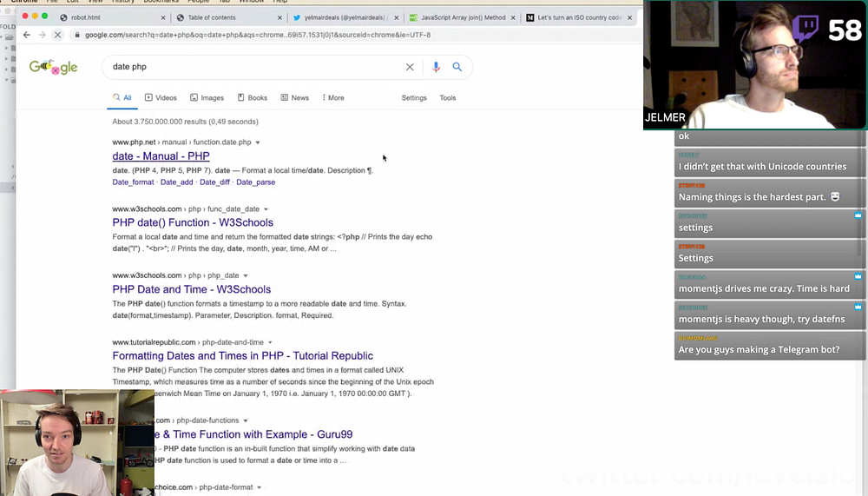The width and height of the screenshot is (868, 496).
Task: Close the JavaScript Array join() Method tab
Action: 513,17
